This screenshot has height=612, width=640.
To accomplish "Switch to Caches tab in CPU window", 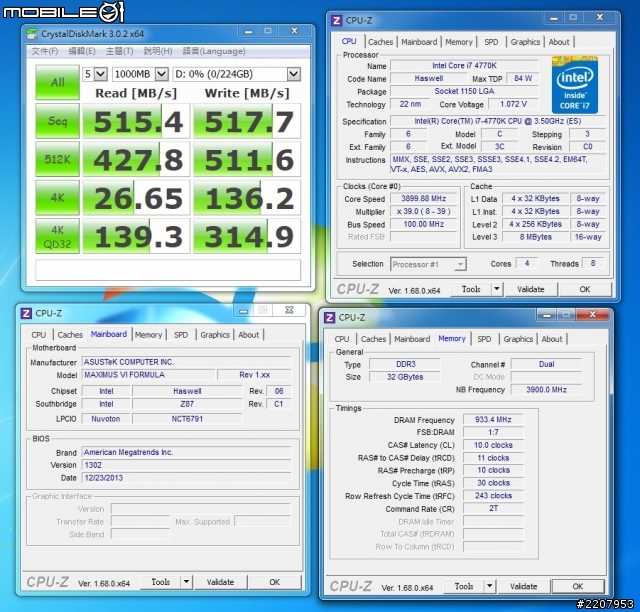I will [380, 42].
